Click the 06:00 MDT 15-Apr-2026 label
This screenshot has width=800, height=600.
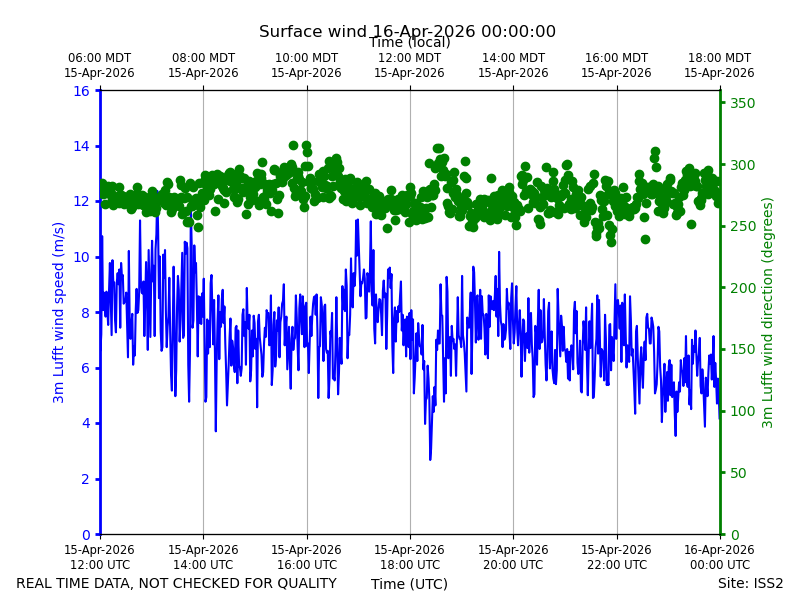point(99,65)
